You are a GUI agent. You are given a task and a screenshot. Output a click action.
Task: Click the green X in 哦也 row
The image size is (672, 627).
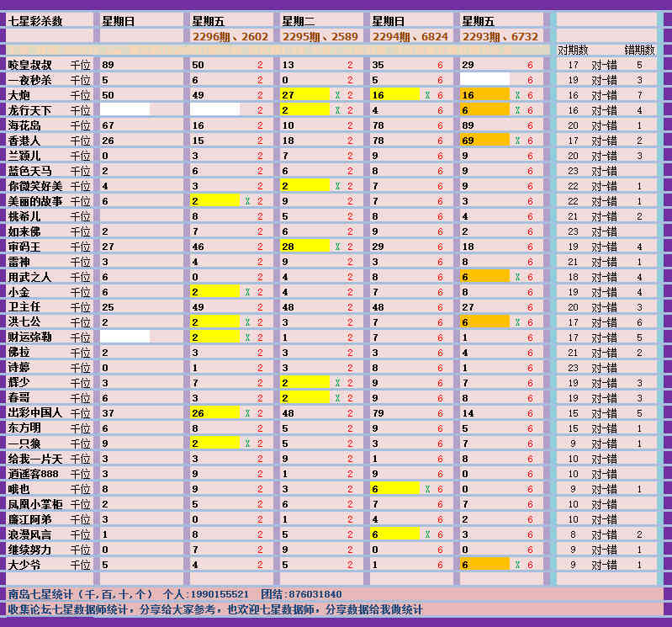coord(427,489)
